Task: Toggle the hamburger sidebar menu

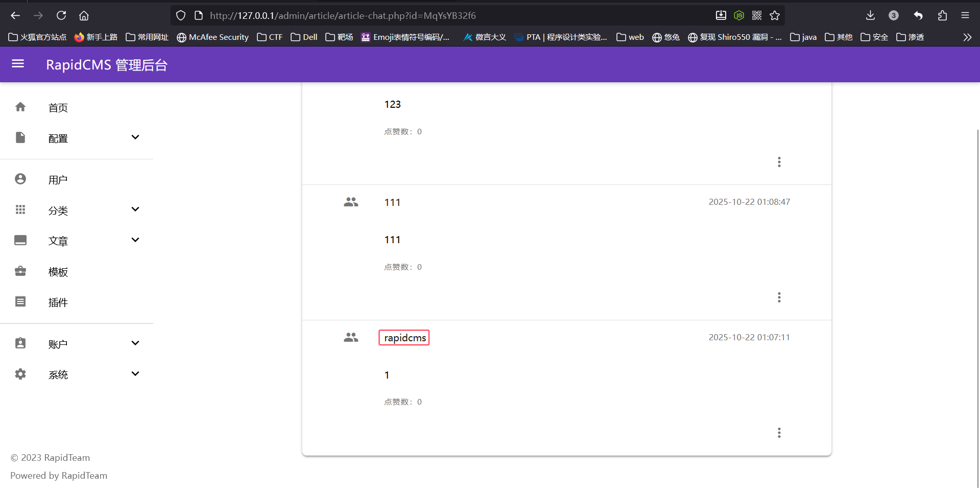Action: pyautogui.click(x=18, y=64)
